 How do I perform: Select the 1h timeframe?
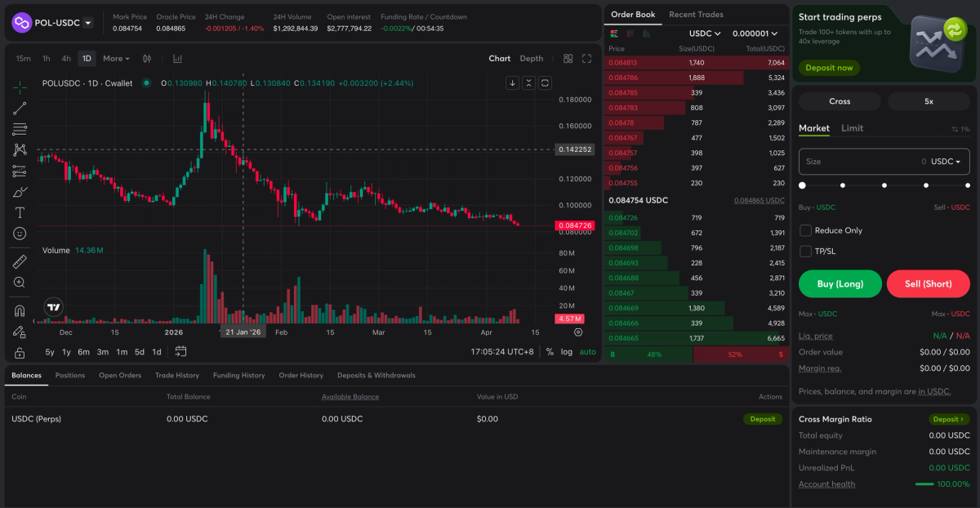47,59
